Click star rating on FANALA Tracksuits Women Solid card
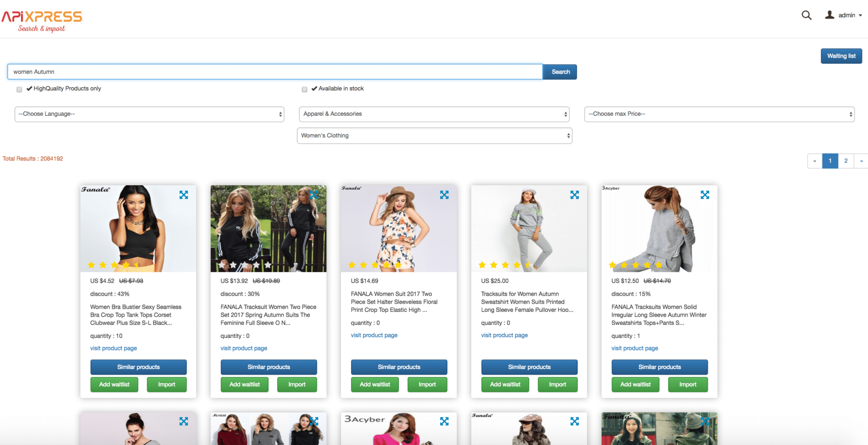This screenshot has height=445, width=868. click(x=635, y=265)
